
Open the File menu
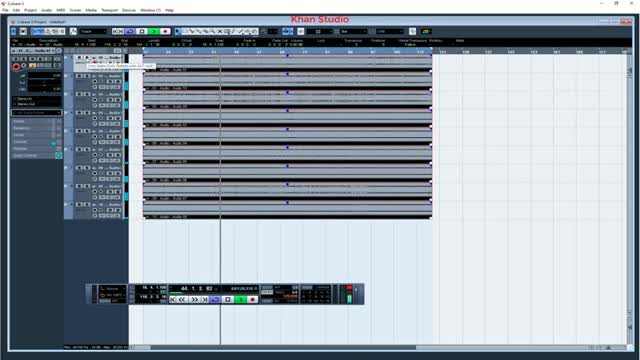5,10
